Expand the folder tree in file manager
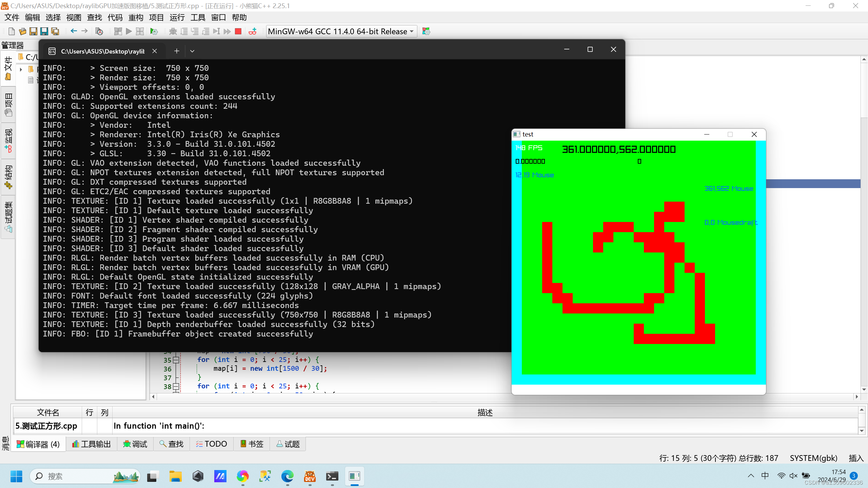This screenshot has height=488, width=868. click(x=21, y=69)
